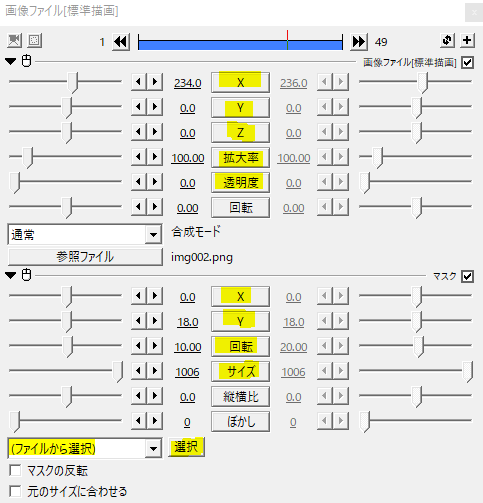Image resolution: width=483 pixels, height=503 pixels.
Task: Click the mouse icon beside the マスク section
Action: 26,275
